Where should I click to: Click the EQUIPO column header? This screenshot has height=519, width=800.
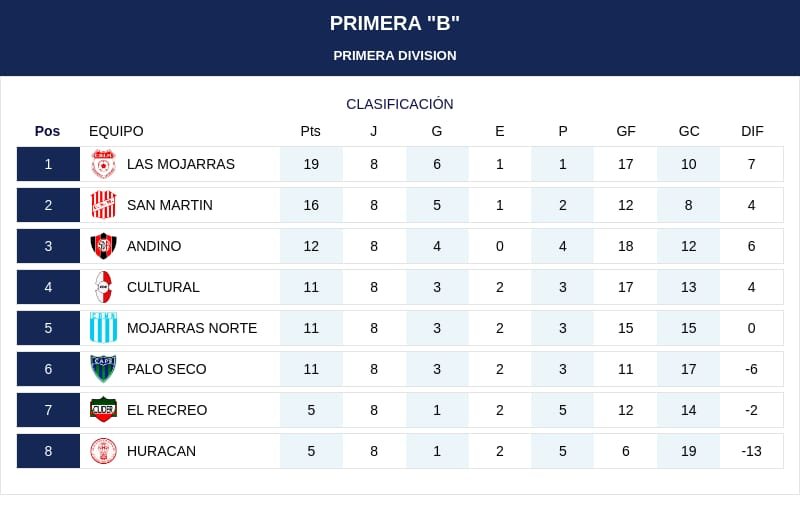[116, 131]
